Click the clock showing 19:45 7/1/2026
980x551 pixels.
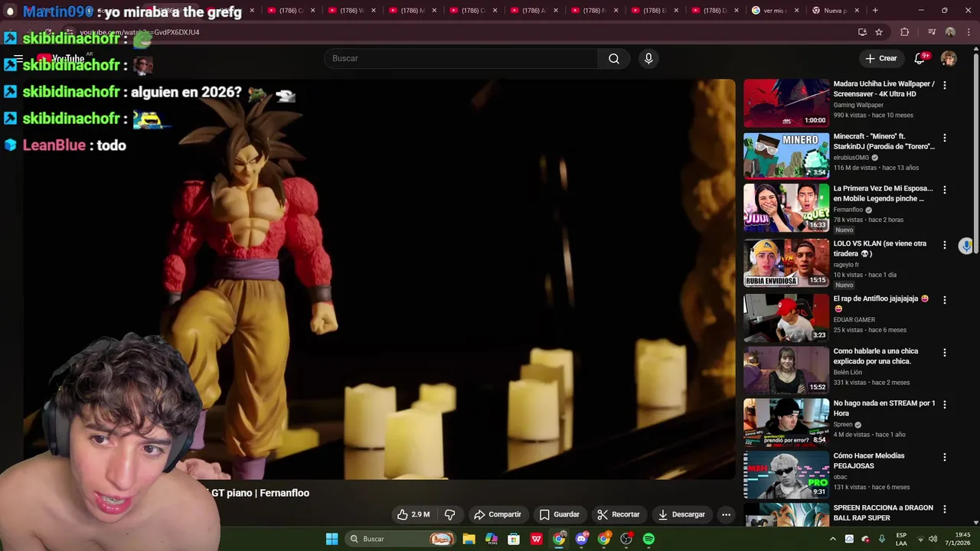[959, 539]
